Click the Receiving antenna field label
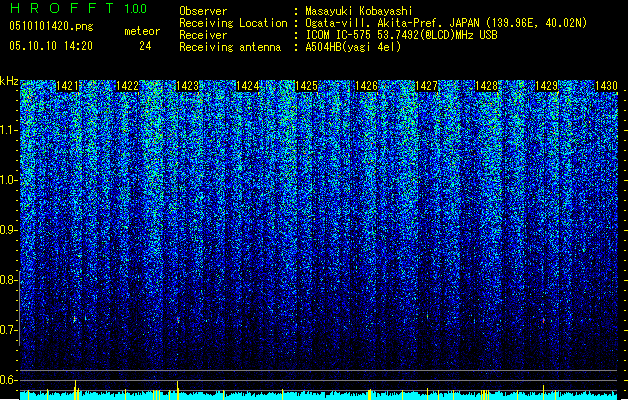 pos(230,47)
